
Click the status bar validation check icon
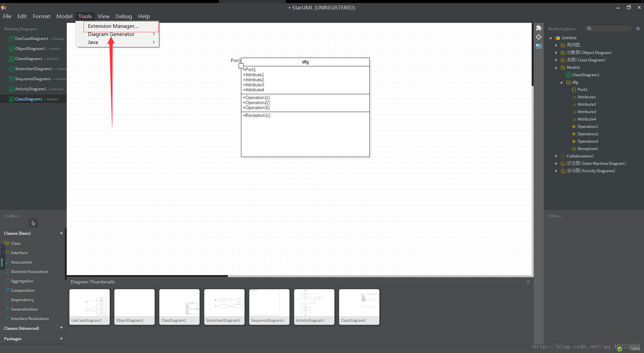[620, 349]
